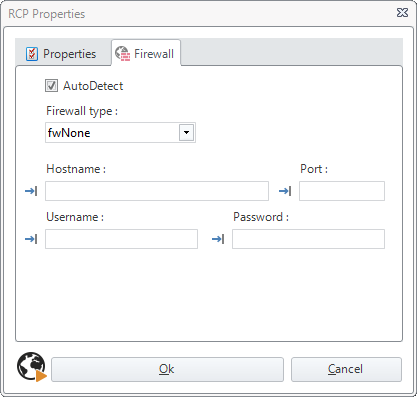Click inside the Password text box
The height and width of the screenshot is (397, 417).
tap(309, 239)
